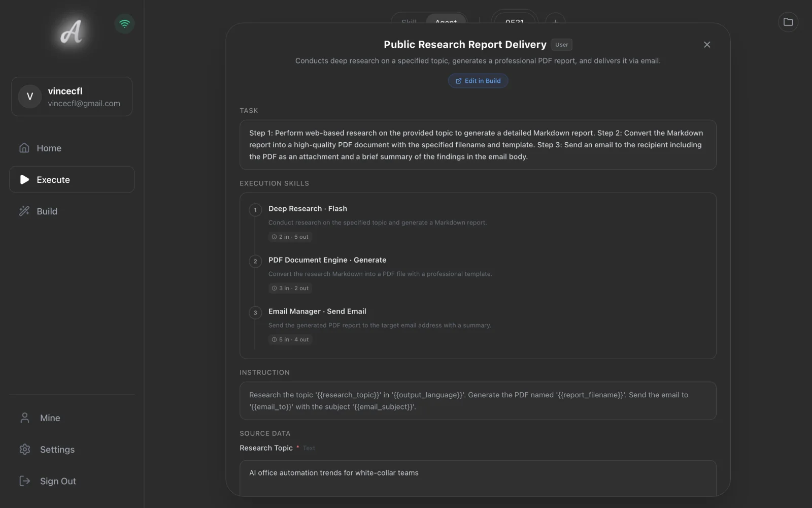Click the Edit in Build button

click(478, 81)
